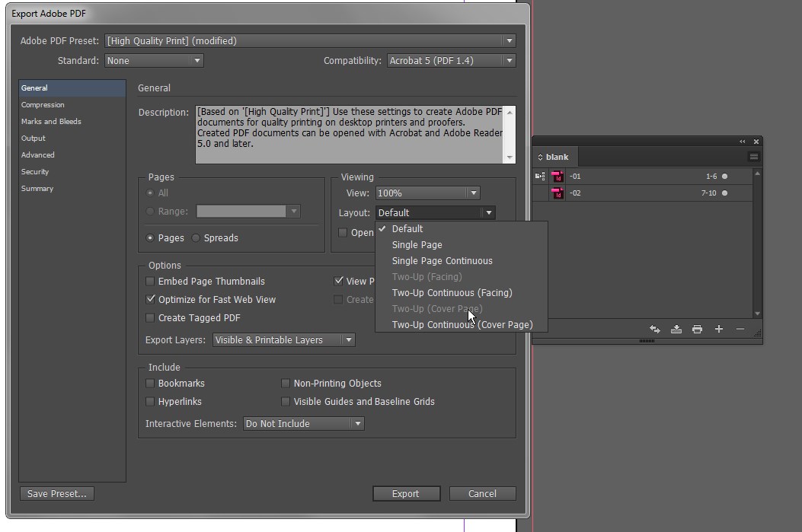Screen dimensions: 802x532
Task: Open the Standard dropdown
Action: [154, 61]
